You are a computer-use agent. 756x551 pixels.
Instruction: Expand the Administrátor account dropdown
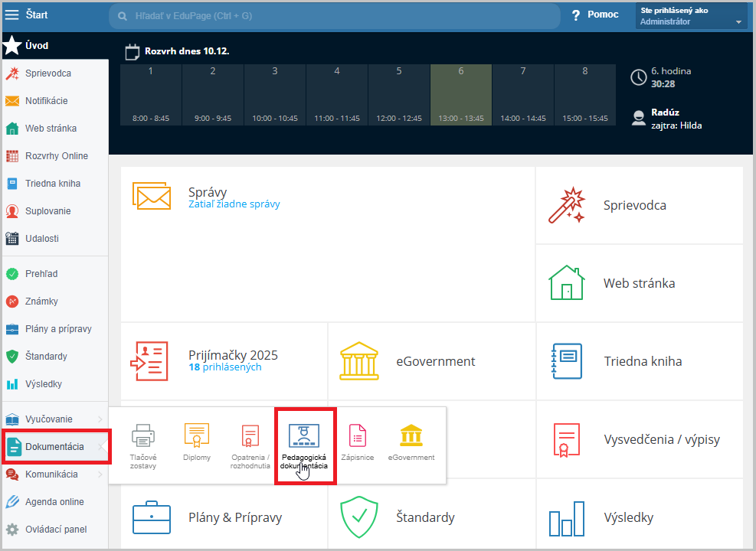[738, 22]
